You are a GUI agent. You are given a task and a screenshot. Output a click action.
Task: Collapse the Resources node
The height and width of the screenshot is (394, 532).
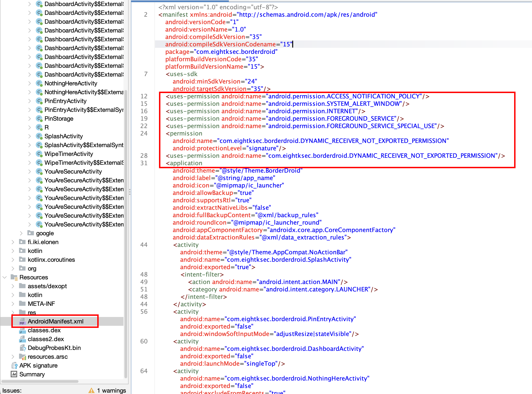4,277
